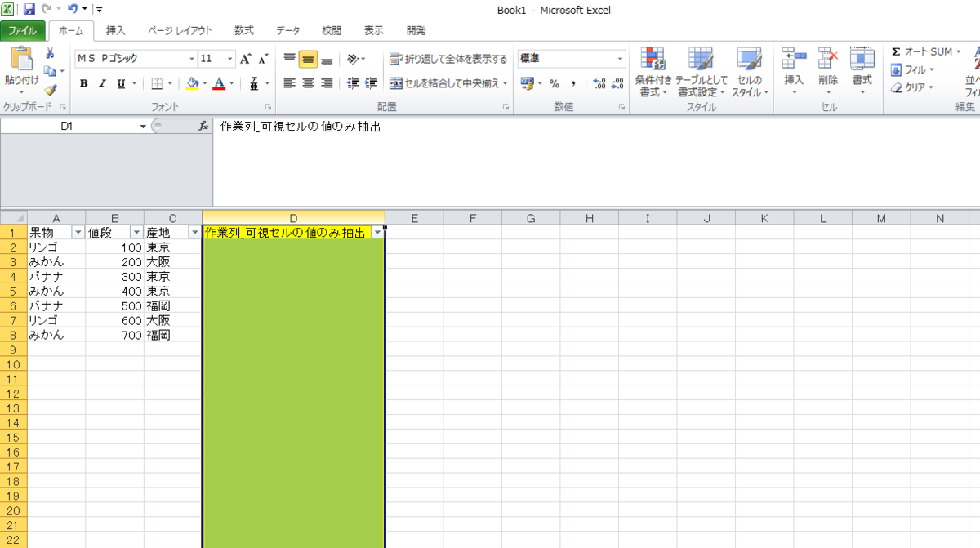Increase indent in alignment group
980x548 pixels.
(372, 83)
